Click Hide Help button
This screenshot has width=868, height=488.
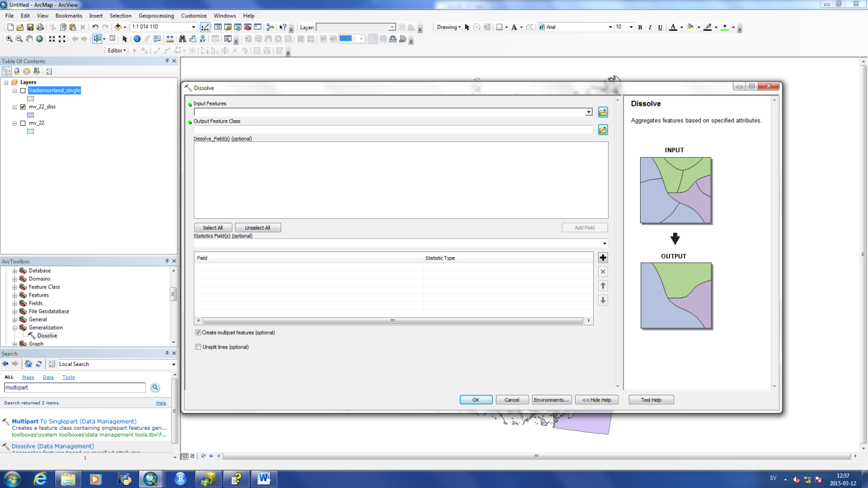click(x=597, y=400)
